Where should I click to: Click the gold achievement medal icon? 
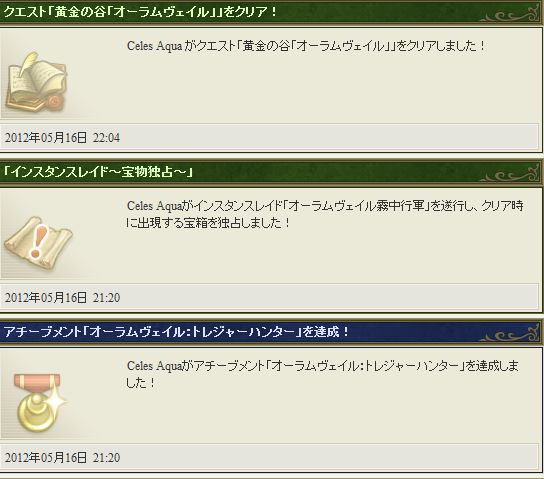click(x=39, y=402)
